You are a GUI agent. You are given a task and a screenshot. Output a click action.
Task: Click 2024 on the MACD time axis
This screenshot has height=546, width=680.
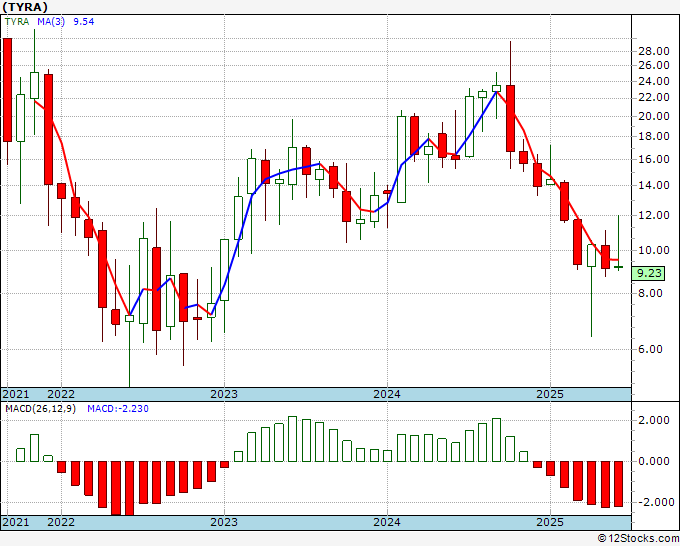pos(387,522)
